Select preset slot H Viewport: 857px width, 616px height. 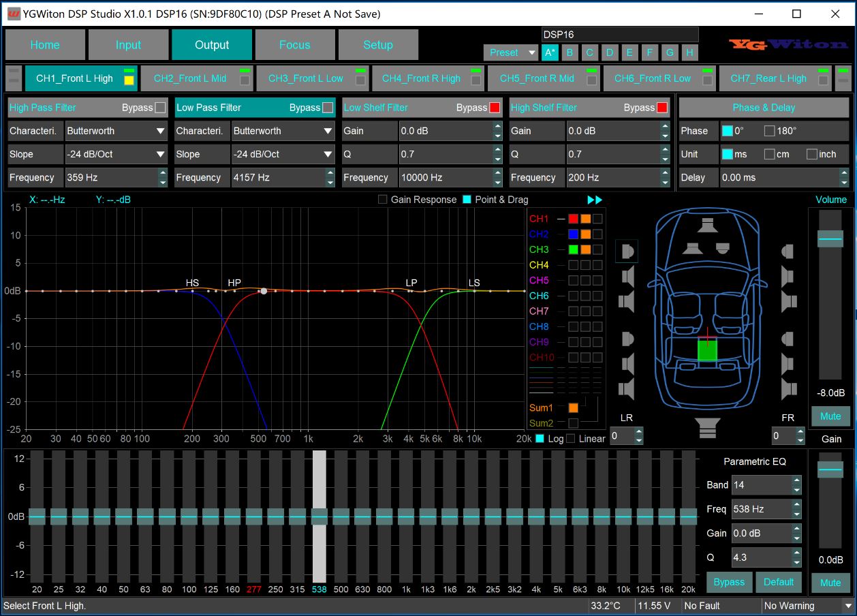point(689,52)
